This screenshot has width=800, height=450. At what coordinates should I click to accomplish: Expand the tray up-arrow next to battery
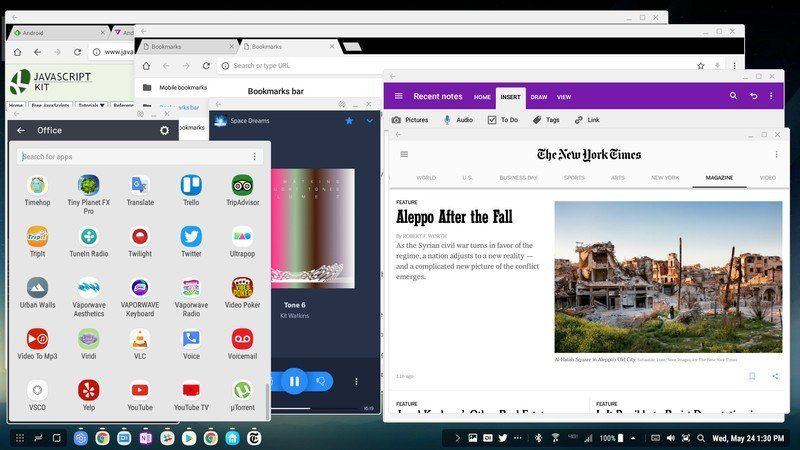pos(633,438)
